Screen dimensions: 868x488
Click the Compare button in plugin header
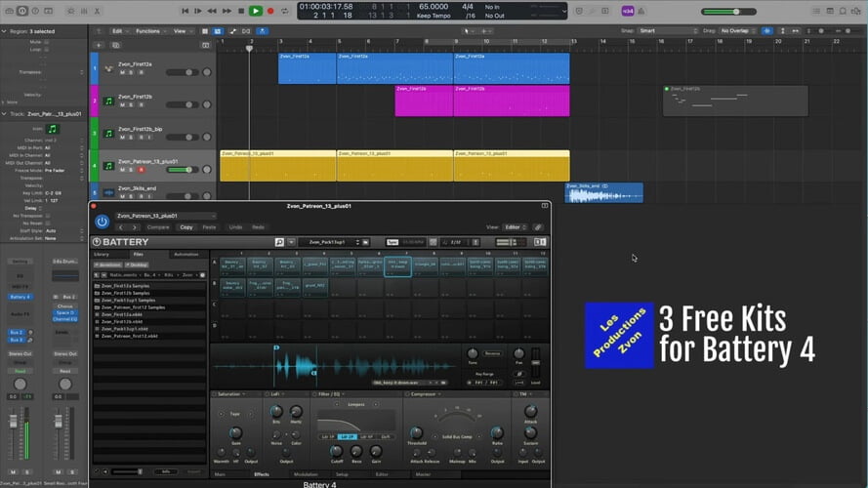pyautogui.click(x=158, y=227)
